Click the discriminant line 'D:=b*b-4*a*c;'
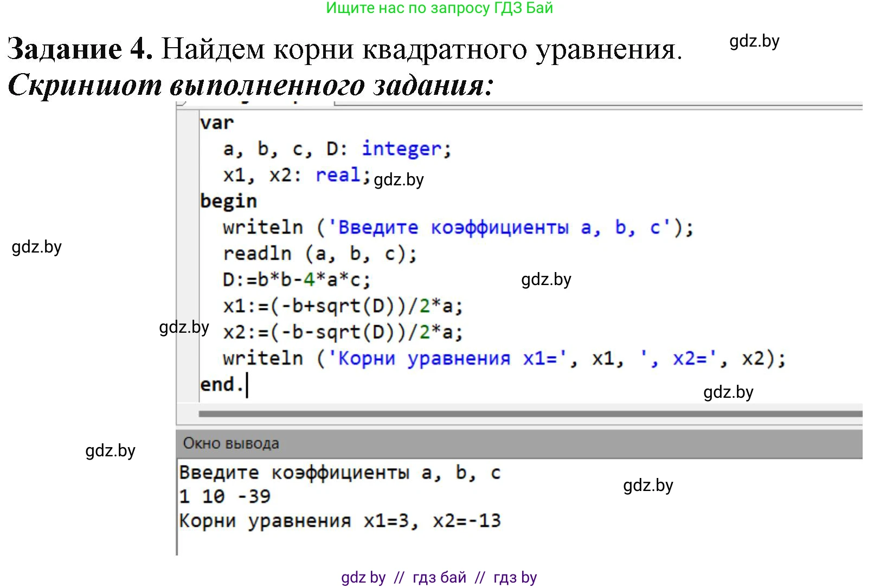880x588 pixels. pos(297,280)
